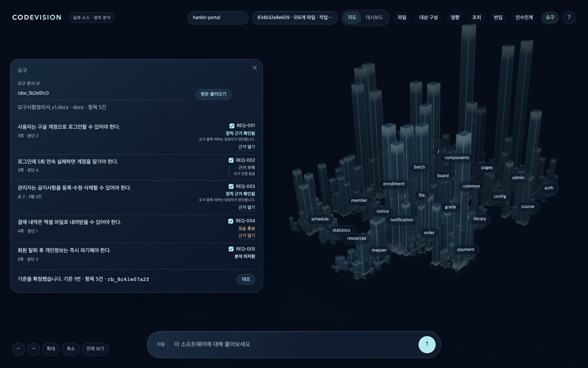Image resolution: width=588 pixels, height=368 pixels.
Task: Open the 반입 menu
Action: 498,18
